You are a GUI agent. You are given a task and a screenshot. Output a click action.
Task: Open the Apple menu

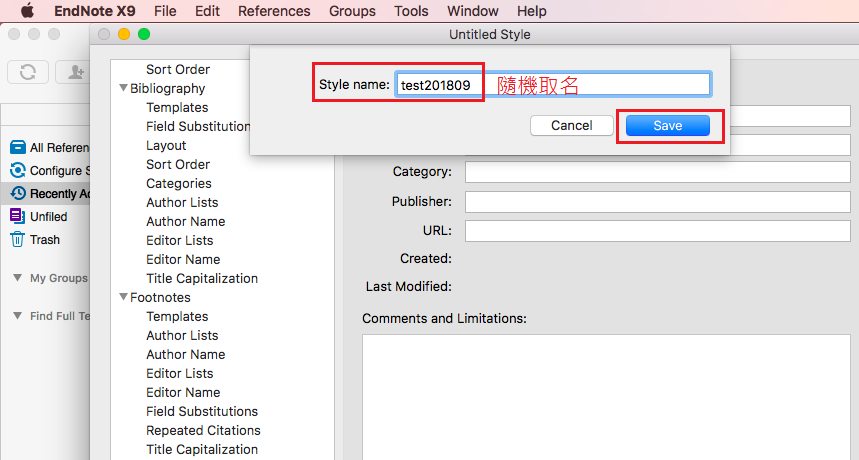point(27,11)
